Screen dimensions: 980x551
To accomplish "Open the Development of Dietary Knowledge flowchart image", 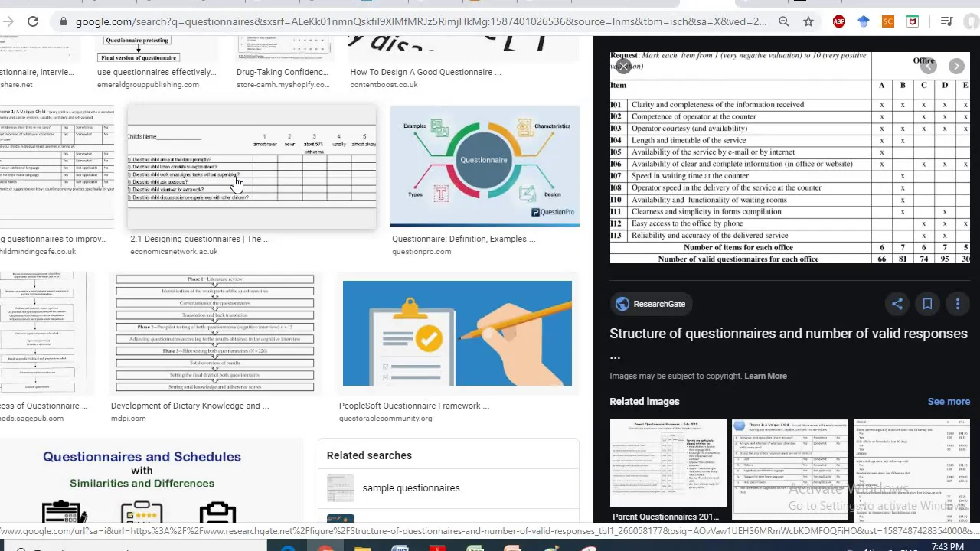I will pos(215,334).
